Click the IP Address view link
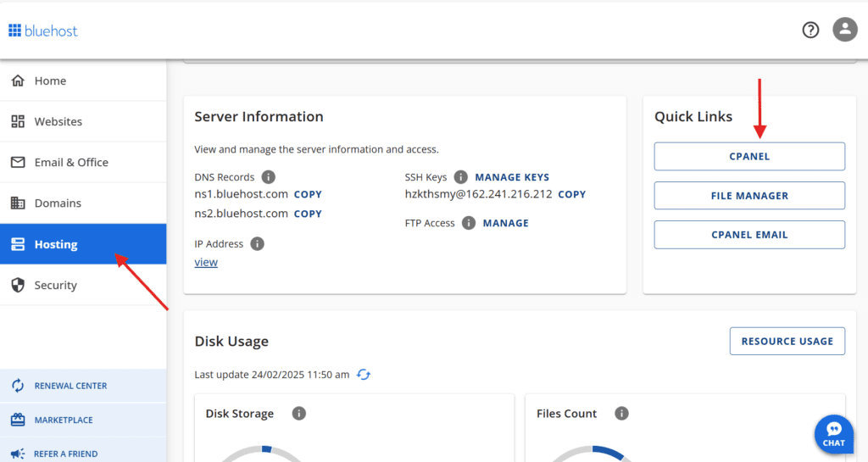 [206, 262]
